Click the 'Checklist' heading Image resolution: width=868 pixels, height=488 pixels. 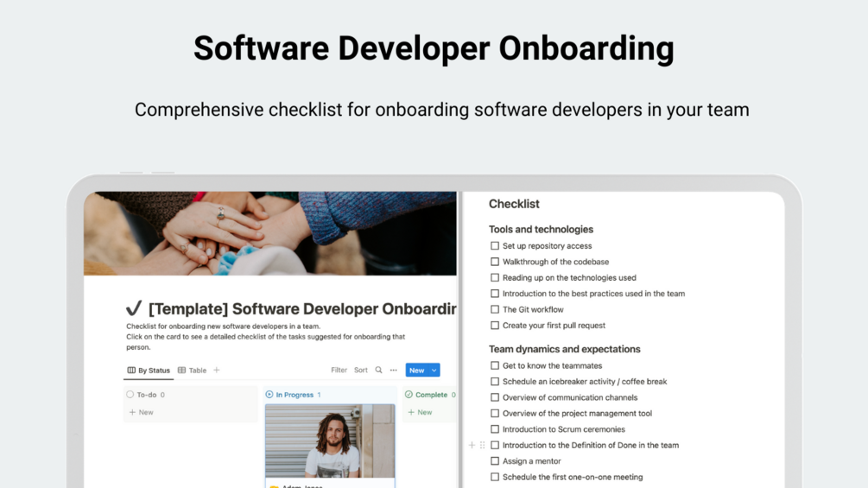click(x=514, y=204)
